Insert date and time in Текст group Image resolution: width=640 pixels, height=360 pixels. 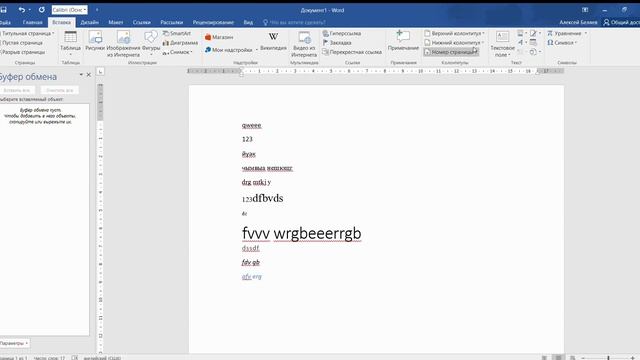(x=533, y=42)
